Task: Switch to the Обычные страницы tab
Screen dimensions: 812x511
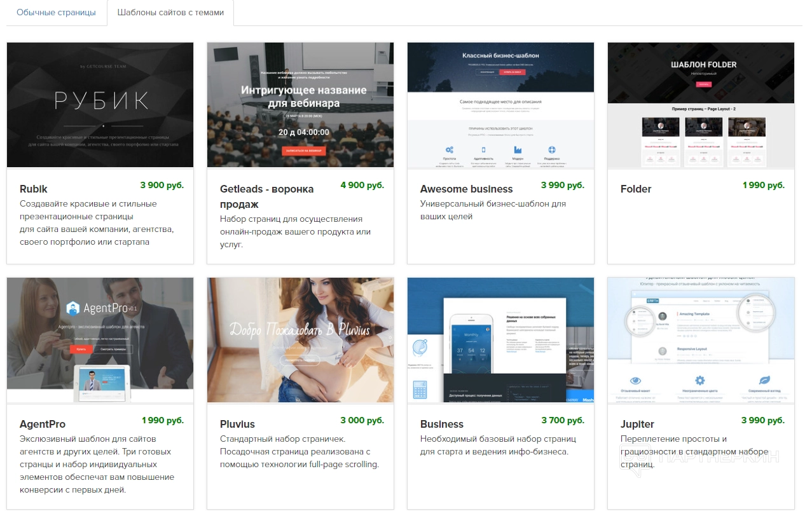Action: coord(56,13)
